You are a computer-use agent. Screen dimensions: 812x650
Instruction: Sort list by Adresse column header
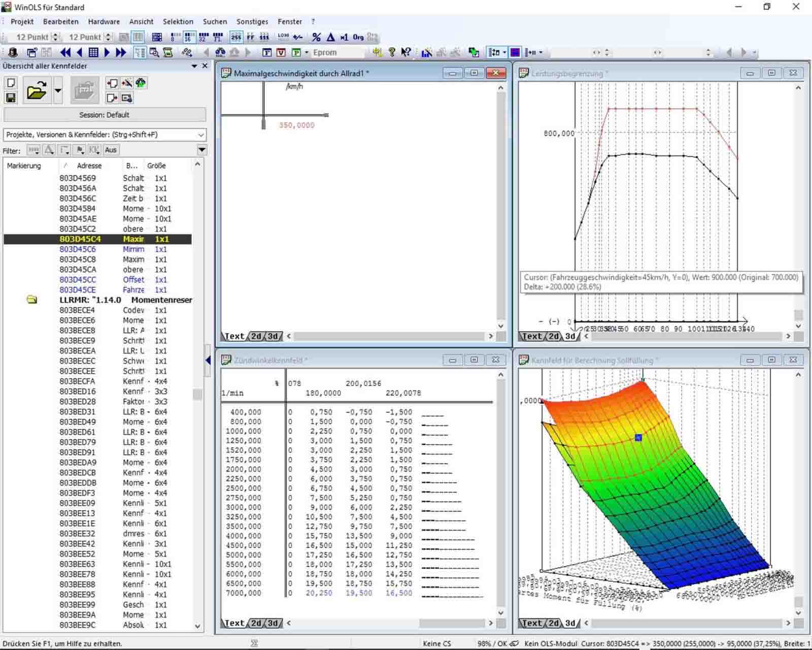pyautogui.click(x=89, y=166)
